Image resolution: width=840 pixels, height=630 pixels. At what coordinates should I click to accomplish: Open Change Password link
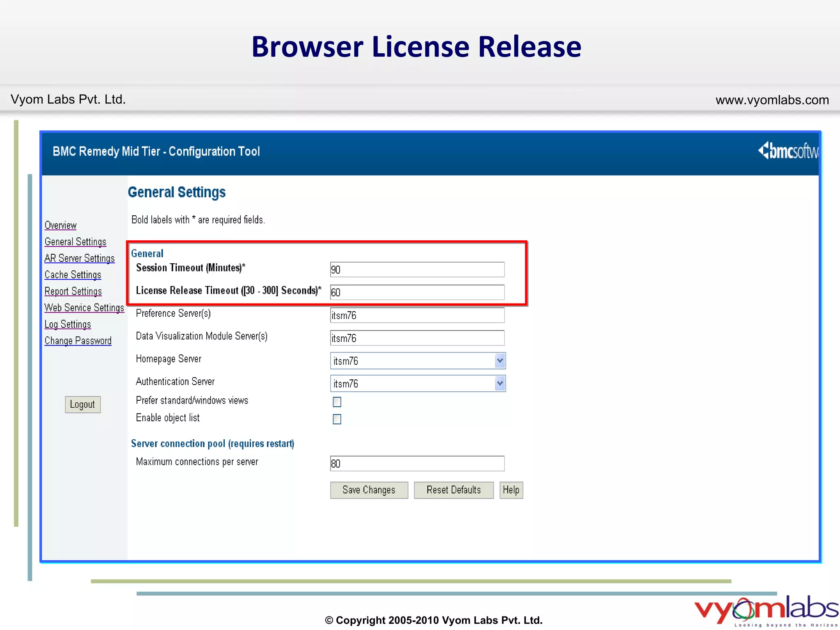[x=78, y=340]
